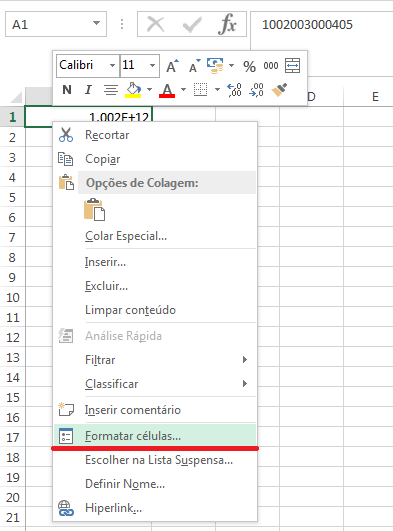Select row 17 header

pos(13,438)
